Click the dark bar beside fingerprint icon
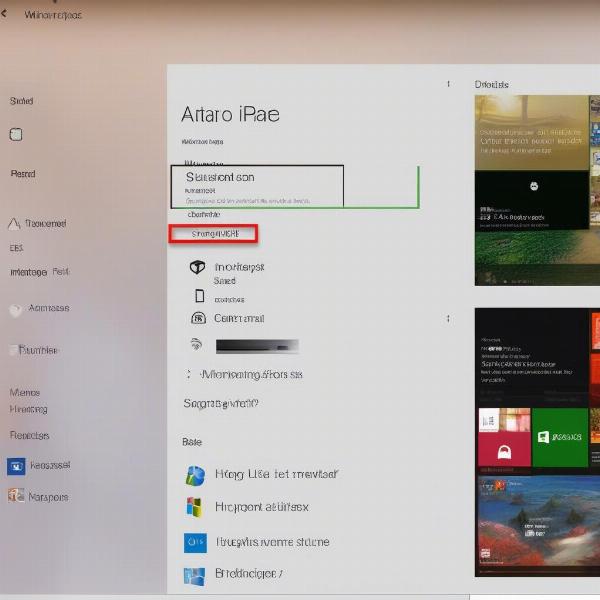This screenshot has height=600, width=600. pos(257,346)
